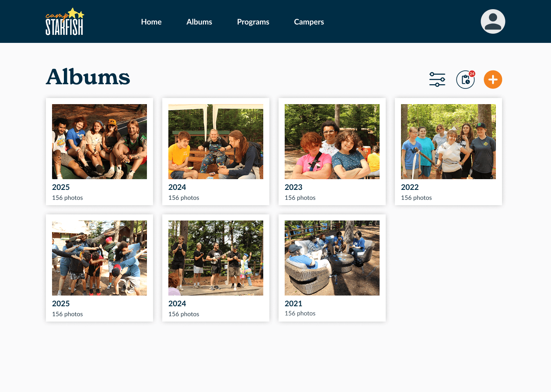
Task: Open the clipboard history icon with badge
Action: (x=465, y=80)
